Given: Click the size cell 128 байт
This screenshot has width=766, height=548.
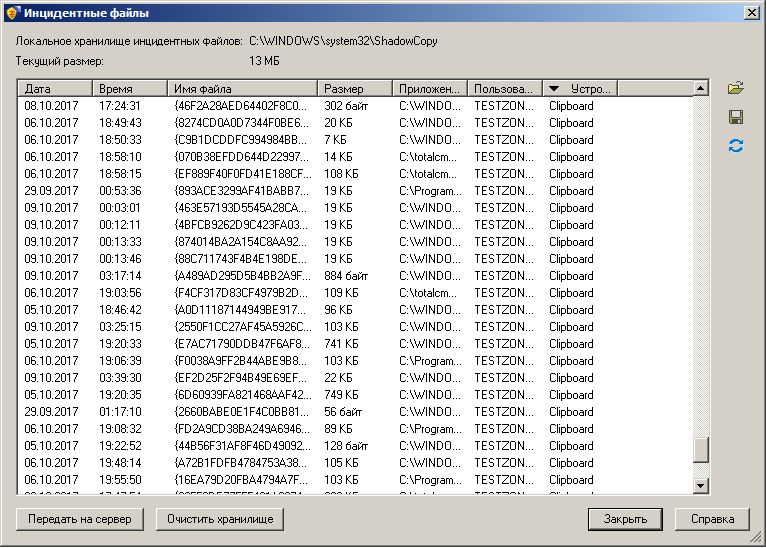Looking at the screenshot, I should (x=346, y=446).
